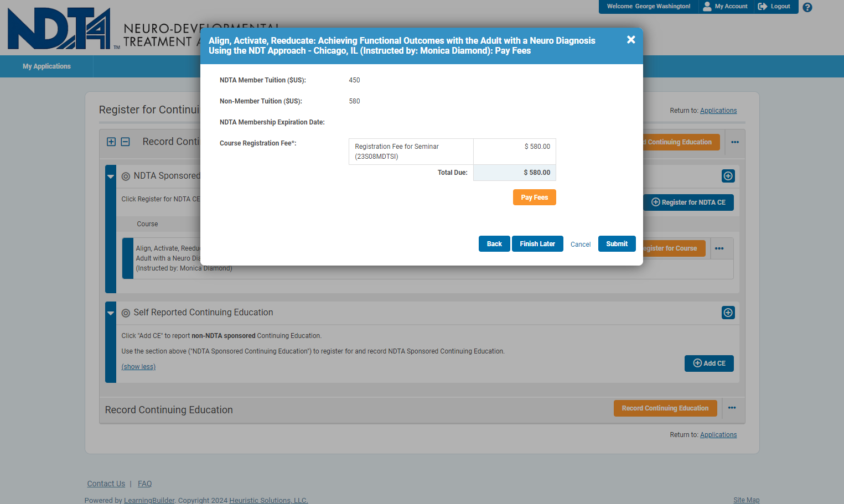Open My Account
This screenshot has height=504, width=844.
point(725,7)
